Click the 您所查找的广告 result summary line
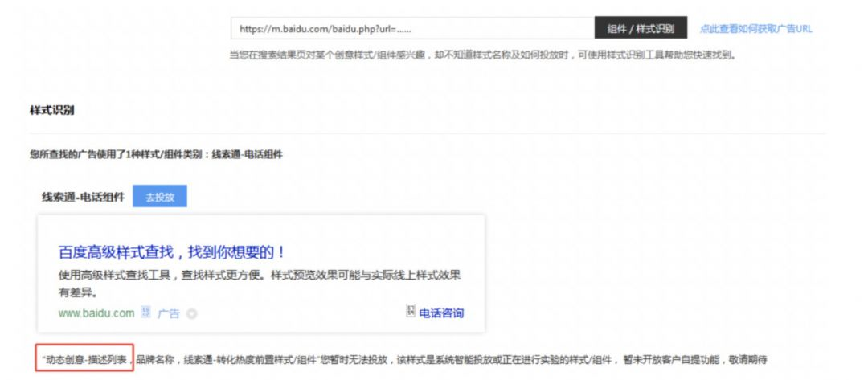 click(x=156, y=154)
